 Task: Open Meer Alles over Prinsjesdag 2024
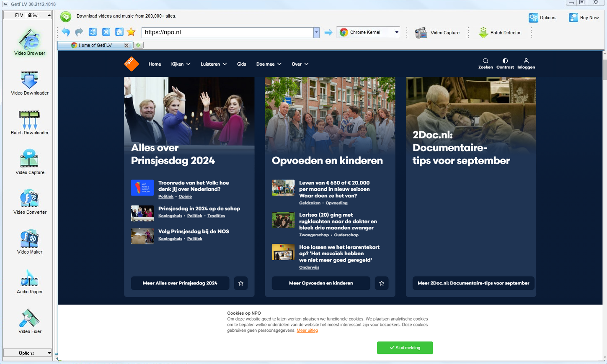coord(180,283)
